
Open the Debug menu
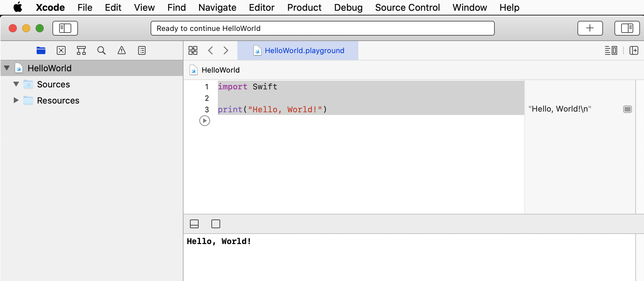[348, 7]
